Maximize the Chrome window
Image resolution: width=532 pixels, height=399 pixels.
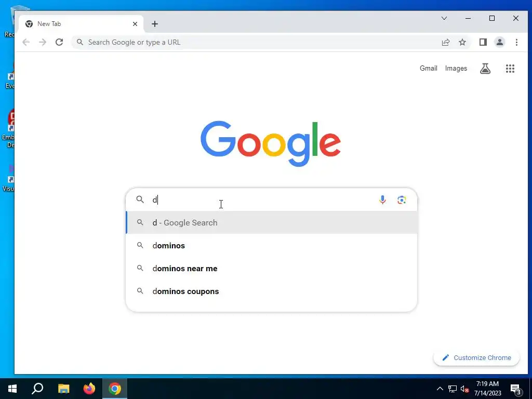(x=492, y=18)
